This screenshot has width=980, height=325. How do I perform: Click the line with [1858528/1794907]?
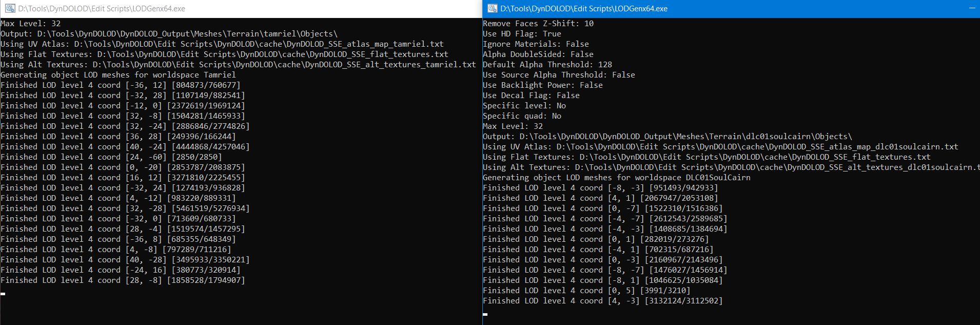(x=123, y=280)
